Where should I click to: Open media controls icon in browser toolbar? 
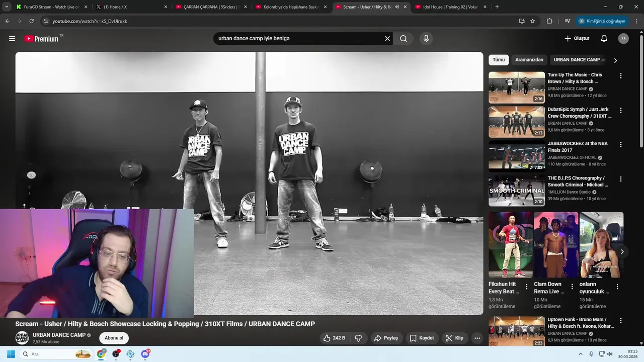click(568, 21)
